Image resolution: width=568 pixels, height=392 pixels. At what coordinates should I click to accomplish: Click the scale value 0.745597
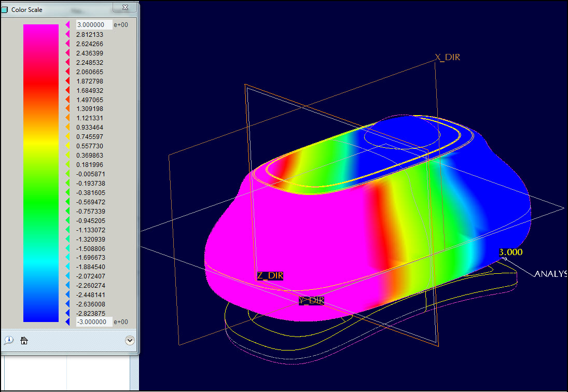tap(90, 137)
